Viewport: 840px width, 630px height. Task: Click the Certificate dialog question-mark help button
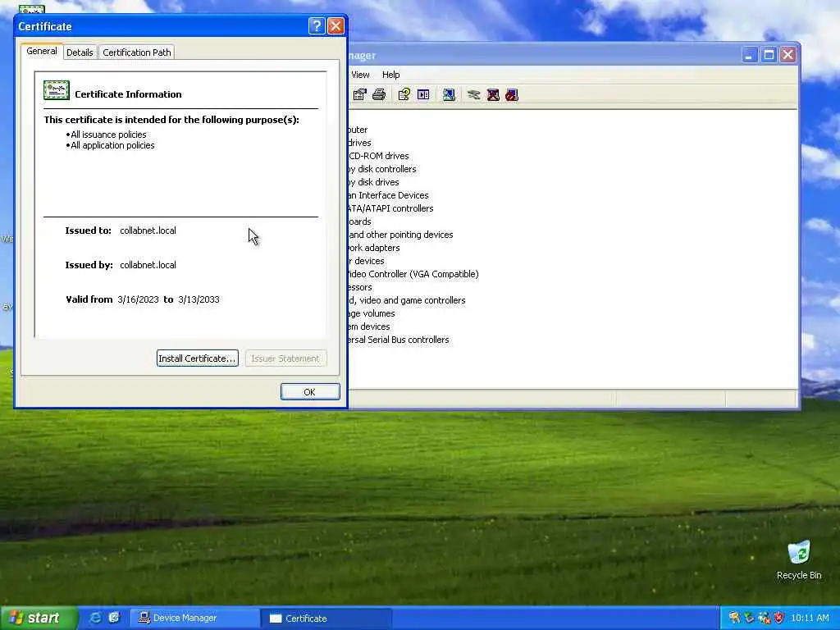click(317, 25)
